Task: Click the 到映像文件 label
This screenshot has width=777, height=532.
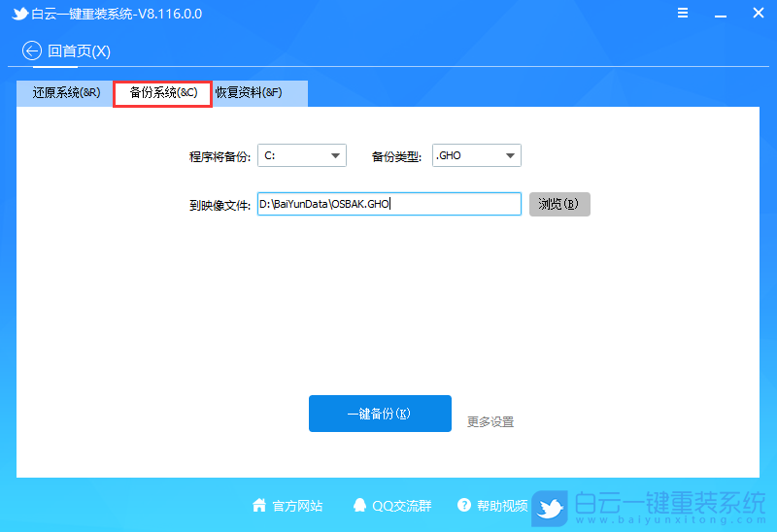Action: point(220,206)
